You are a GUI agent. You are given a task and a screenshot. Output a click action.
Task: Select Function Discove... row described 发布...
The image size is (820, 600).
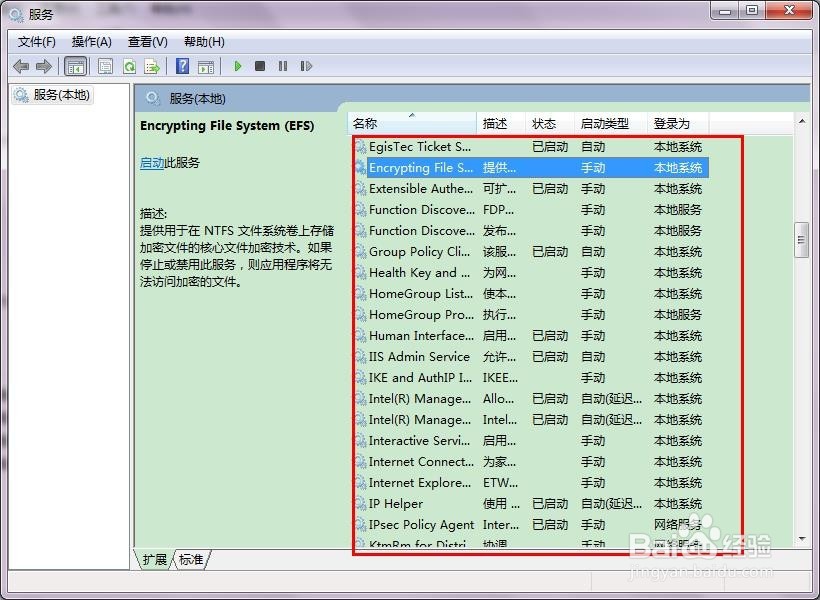tap(531, 231)
